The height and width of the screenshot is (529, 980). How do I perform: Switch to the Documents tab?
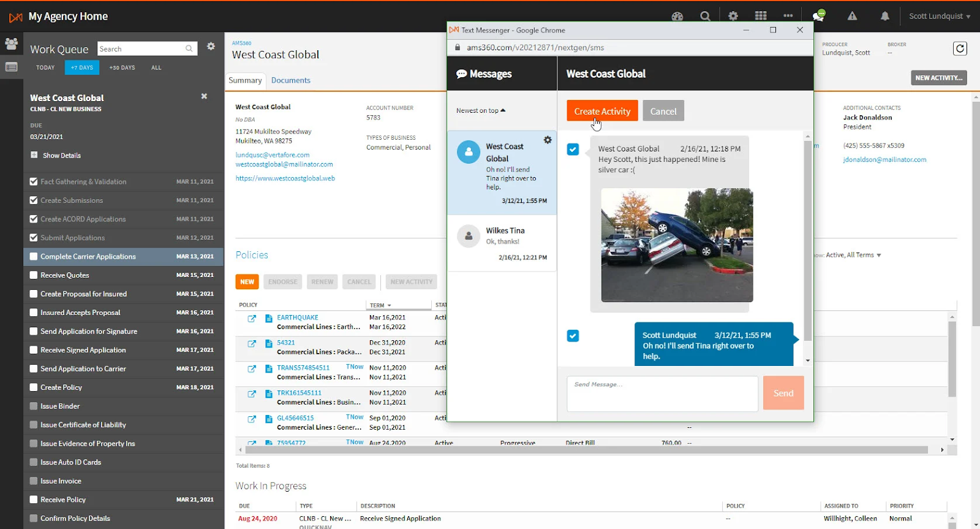point(291,80)
